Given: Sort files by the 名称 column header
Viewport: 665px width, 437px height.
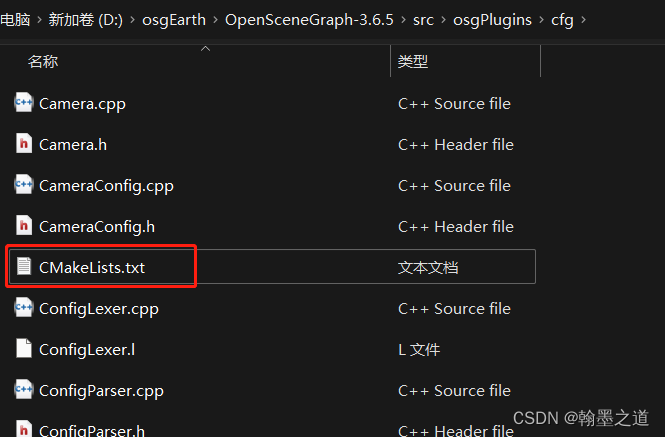Looking at the screenshot, I should click(43, 62).
